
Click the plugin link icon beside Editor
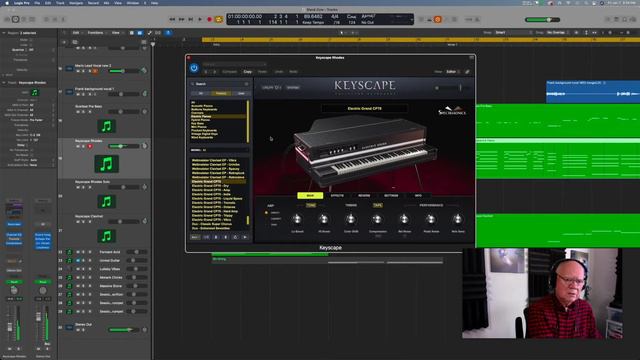(467, 71)
